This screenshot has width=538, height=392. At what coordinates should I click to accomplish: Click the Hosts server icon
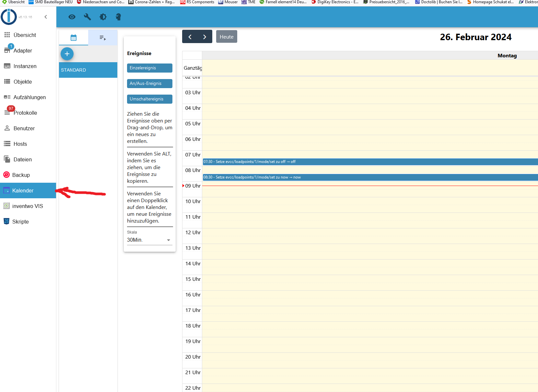coord(7,144)
